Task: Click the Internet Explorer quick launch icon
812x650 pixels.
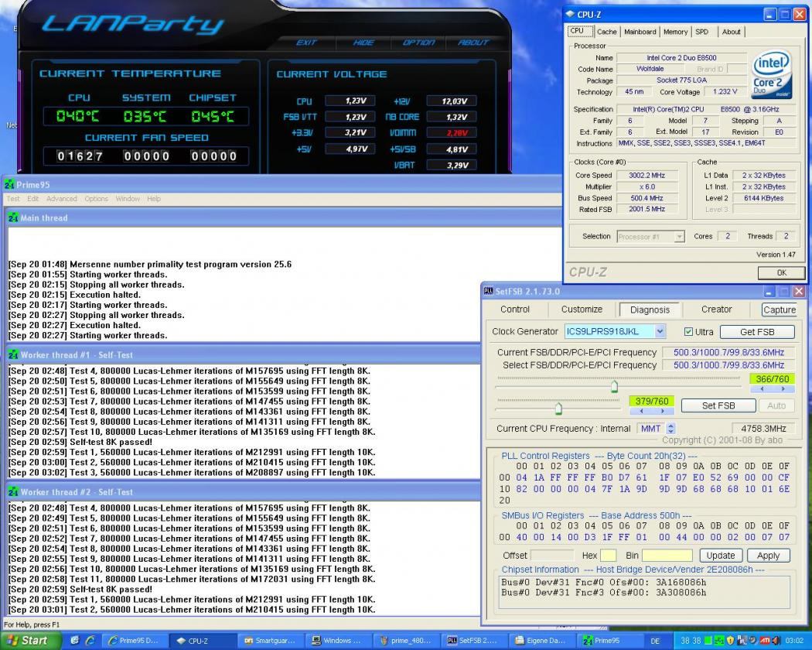Action: pyautogui.click(x=90, y=641)
